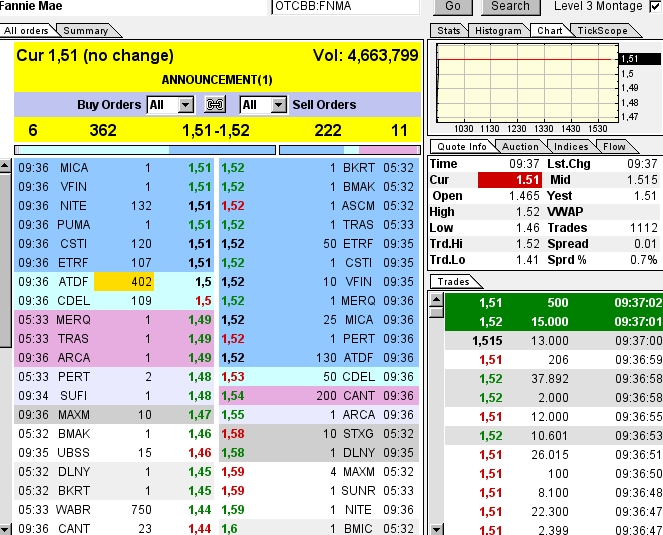The height and width of the screenshot is (535, 663).
Task: Select the ATDF 130 sell order row
Action: (x=319, y=358)
